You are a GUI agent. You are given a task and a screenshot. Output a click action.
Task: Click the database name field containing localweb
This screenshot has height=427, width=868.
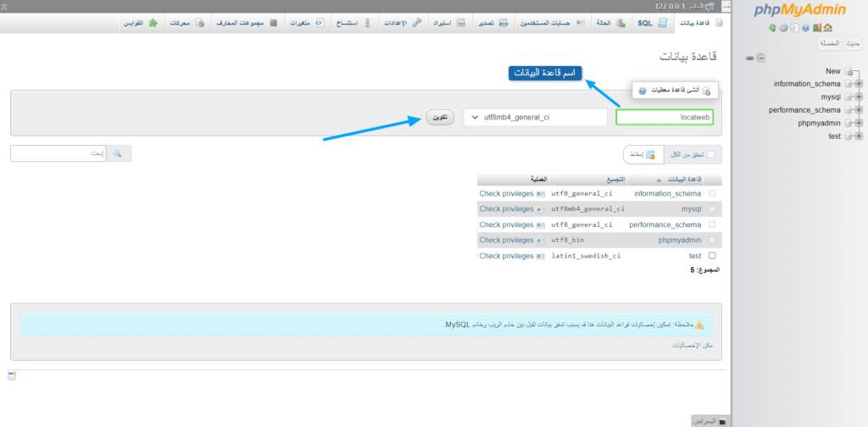click(665, 117)
